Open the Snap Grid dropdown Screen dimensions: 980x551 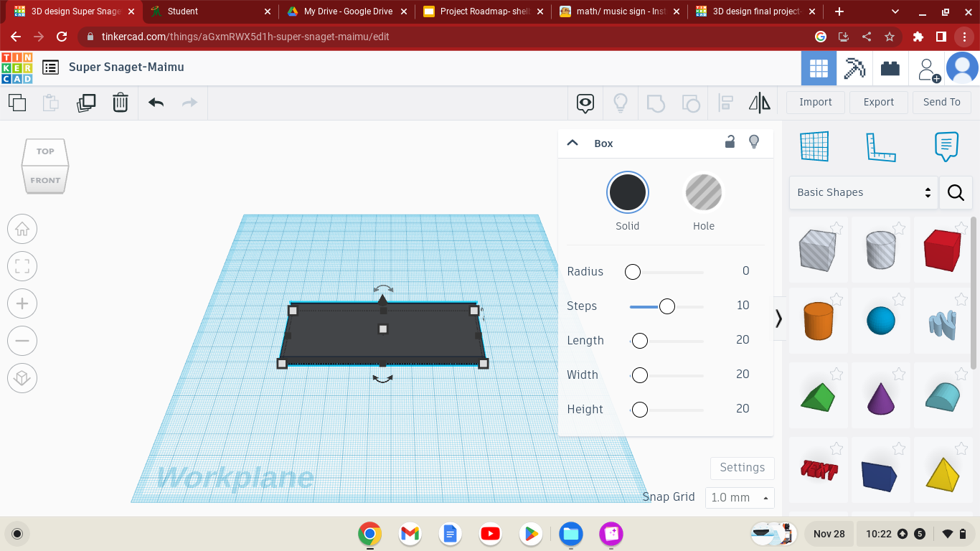[x=739, y=497]
